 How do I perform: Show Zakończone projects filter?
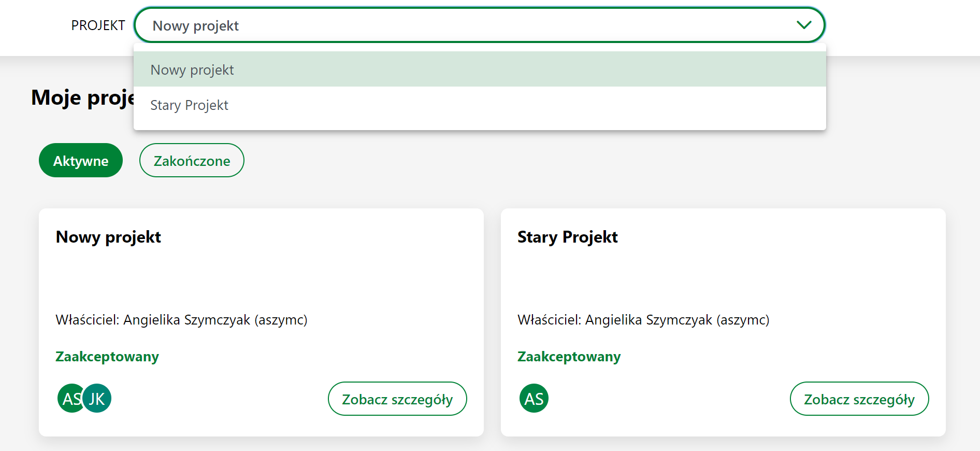tap(192, 160)
